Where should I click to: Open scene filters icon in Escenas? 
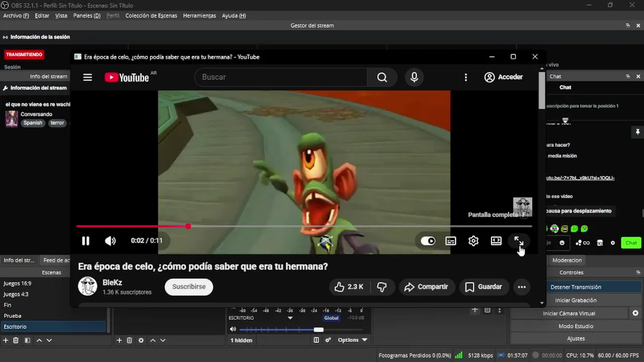pyautogui.click(x=27, y=340)
